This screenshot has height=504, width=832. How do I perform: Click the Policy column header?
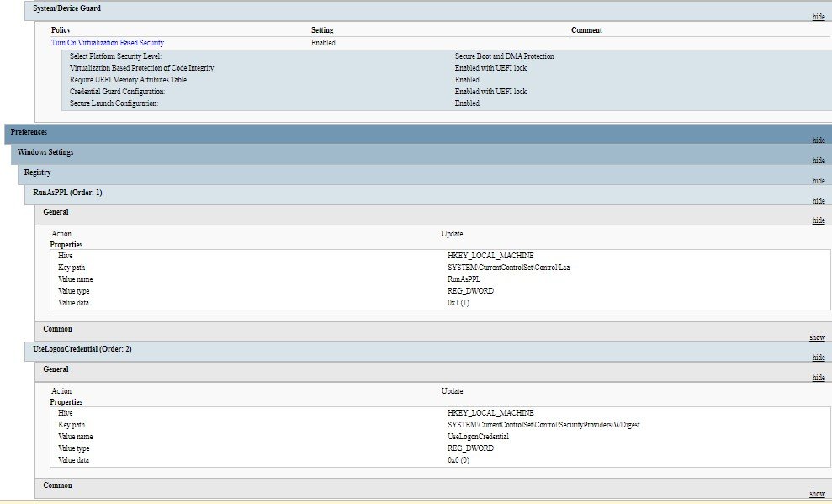(61, 30)
